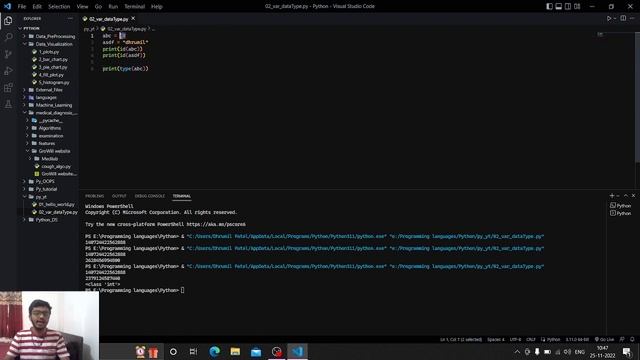640x360 pixels.
Task: Click the feedback icon in status bar
Action: click(622, 339)
